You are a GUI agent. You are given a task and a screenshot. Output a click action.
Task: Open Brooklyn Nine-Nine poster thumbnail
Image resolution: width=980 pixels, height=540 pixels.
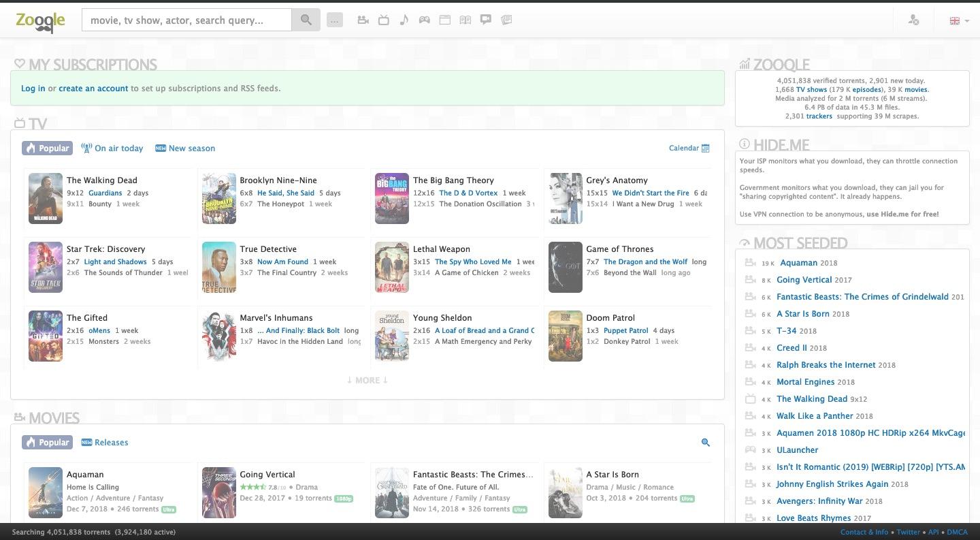click(219, 198)
